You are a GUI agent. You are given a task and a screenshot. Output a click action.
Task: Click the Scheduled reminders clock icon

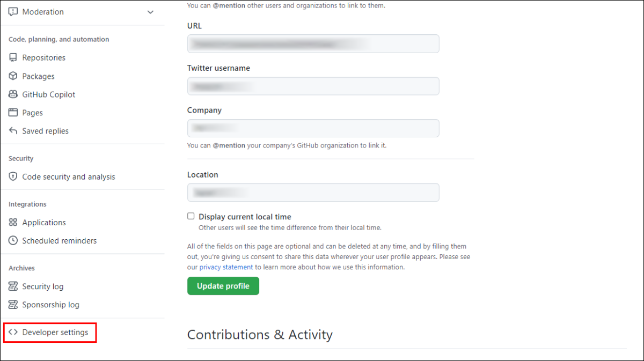click(13, 241)
